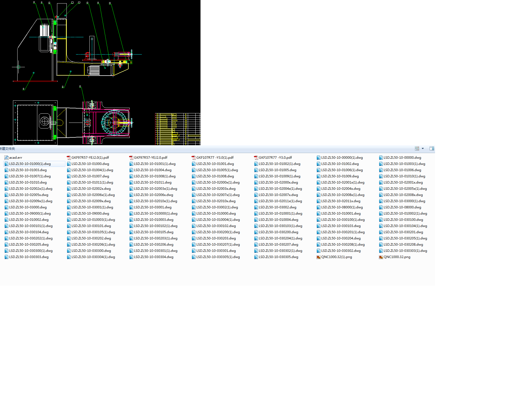Select LSD.ZL50-10-00000.dwg drawing file icon
Image resolution: width=528 pixels, height=420 pixels.
(x=381, y=158)
